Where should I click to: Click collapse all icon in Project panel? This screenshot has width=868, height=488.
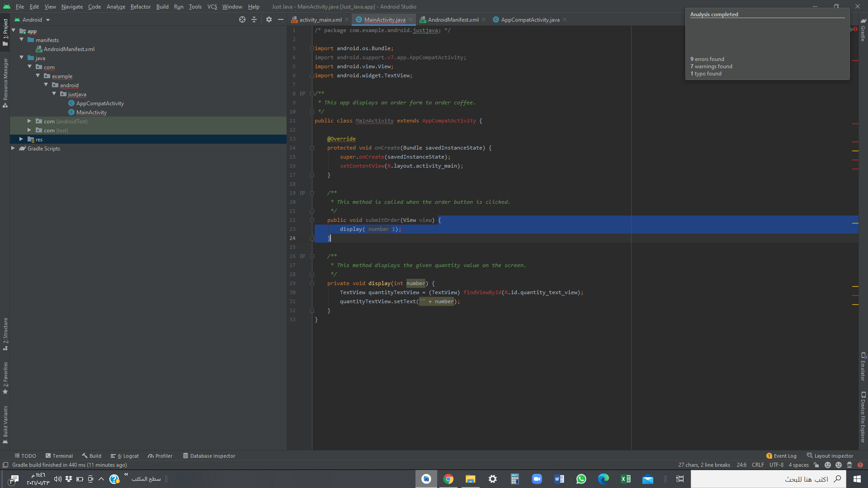pyautogui.click(x=254, y=19)
